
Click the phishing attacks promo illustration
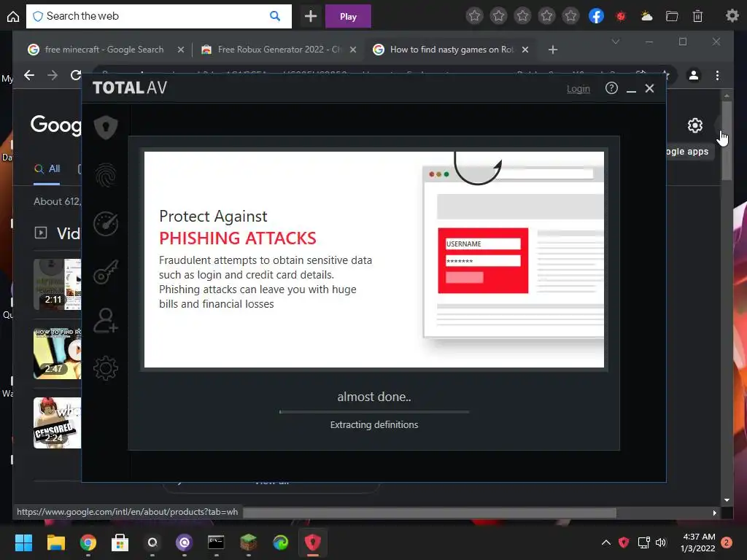pyautogui.click(x=374, y=260)
